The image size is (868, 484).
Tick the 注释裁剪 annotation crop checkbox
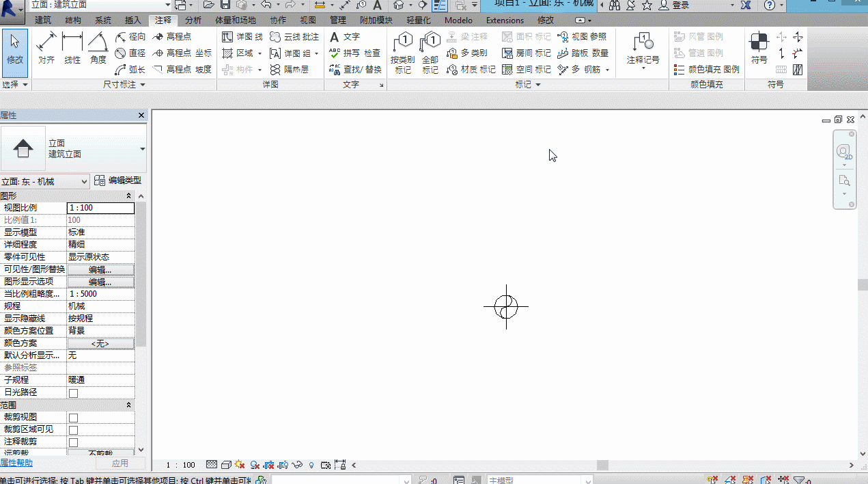tap(74, 442)
